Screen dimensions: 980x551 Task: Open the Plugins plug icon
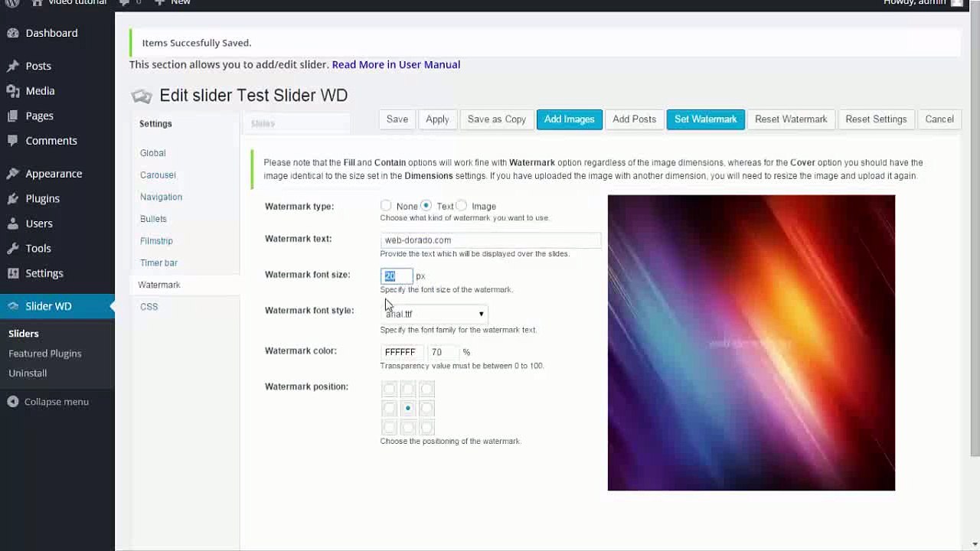click(13, 198)
